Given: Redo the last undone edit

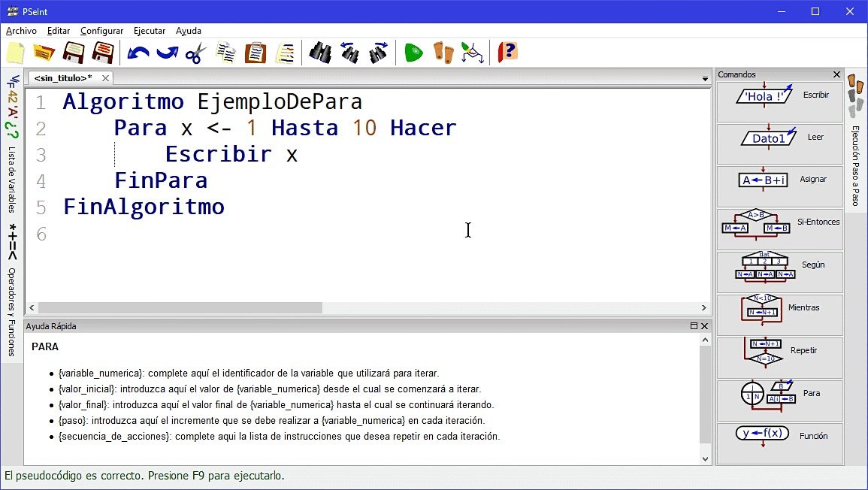Looking at the screenshot, I should (167, 53).
